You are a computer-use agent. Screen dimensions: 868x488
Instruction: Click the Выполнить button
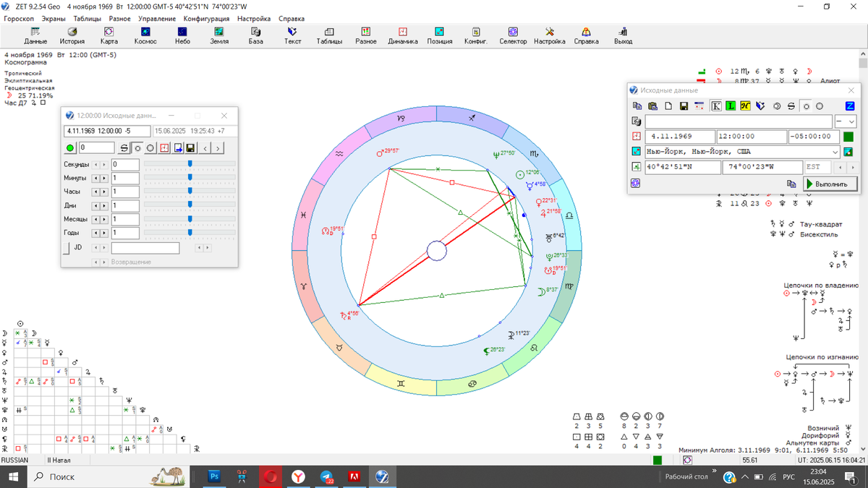pyautogui.click(x=830, y=184)
